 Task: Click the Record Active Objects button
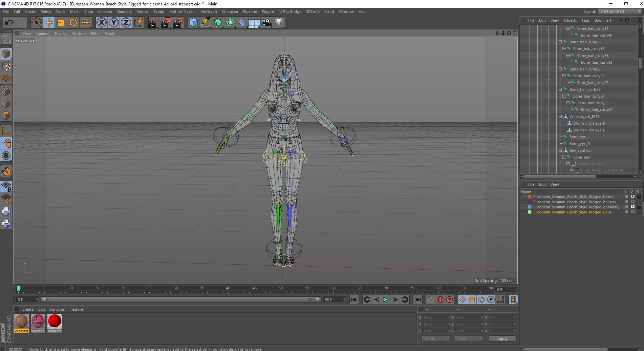430,300
